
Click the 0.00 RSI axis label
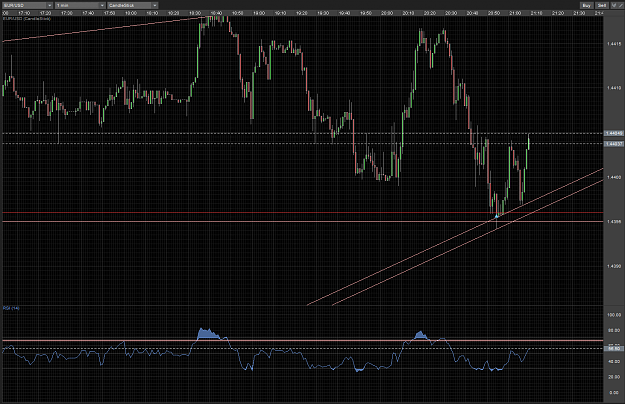click(x=614, y=392)
